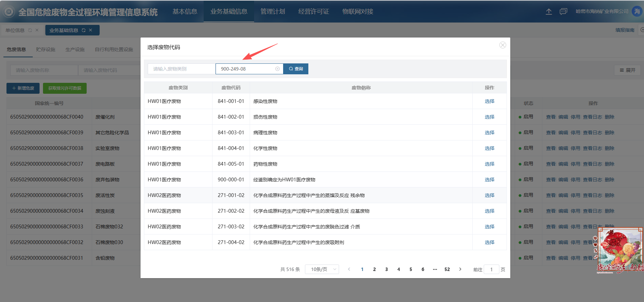Expand more pages via ellipsis
Image resolution: width=644 pixels, height=302 pixels.
(435, 269)
